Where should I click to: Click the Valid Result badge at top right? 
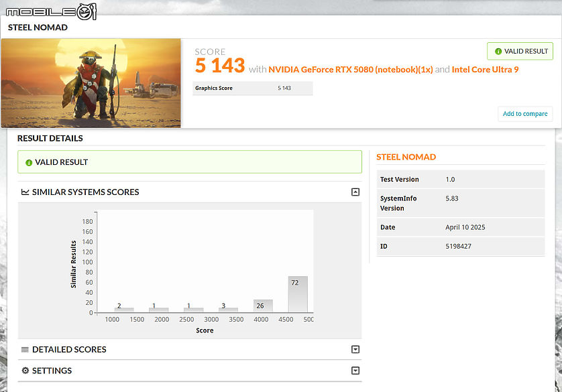click(520, 51)
